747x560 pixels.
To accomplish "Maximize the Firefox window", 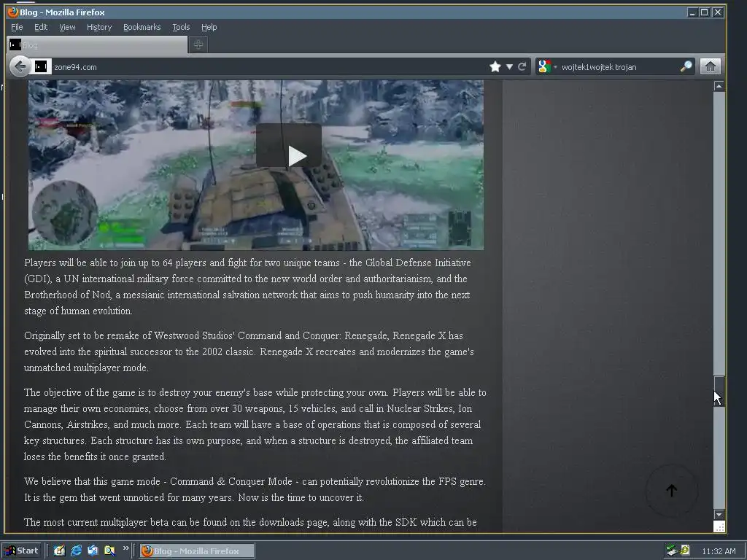I will [705, 12].
